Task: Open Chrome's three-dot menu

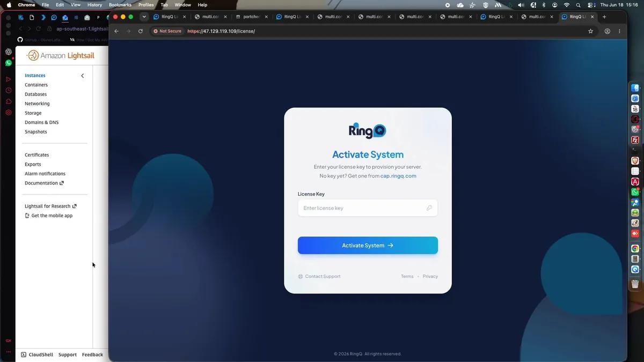Action: tap(619, 31)
